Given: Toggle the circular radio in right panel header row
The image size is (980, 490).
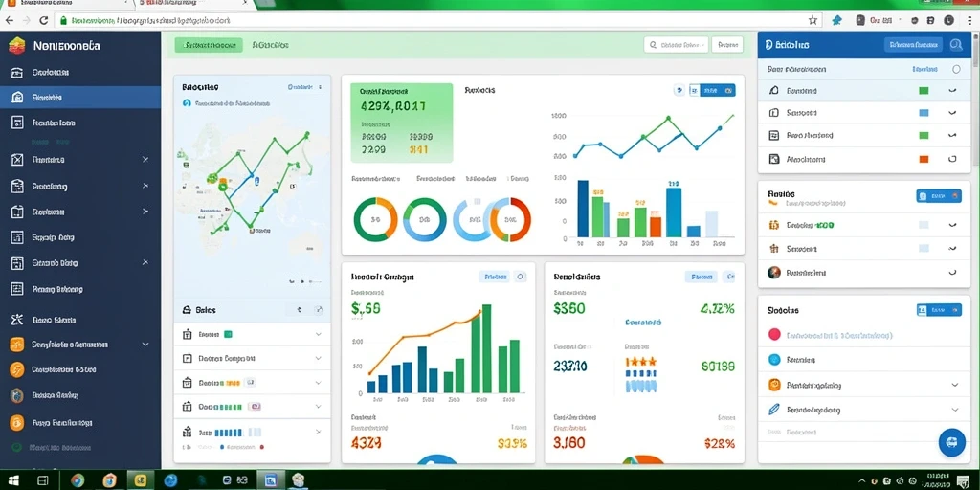Looking at the screenshot, I should click(x=956, y=69).
